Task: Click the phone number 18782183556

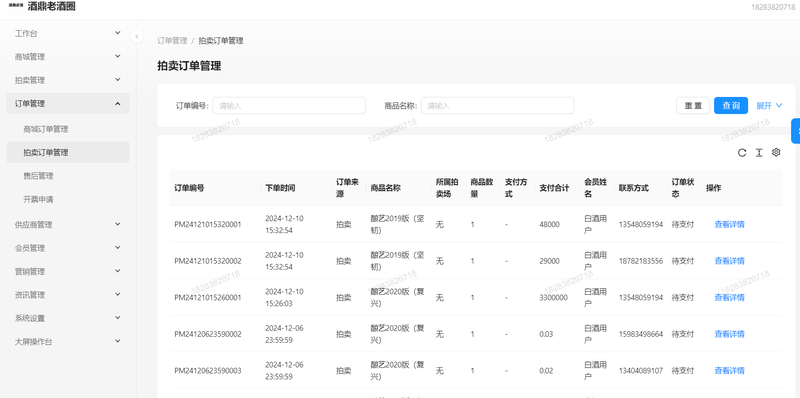Action: [x=641, y=261]
